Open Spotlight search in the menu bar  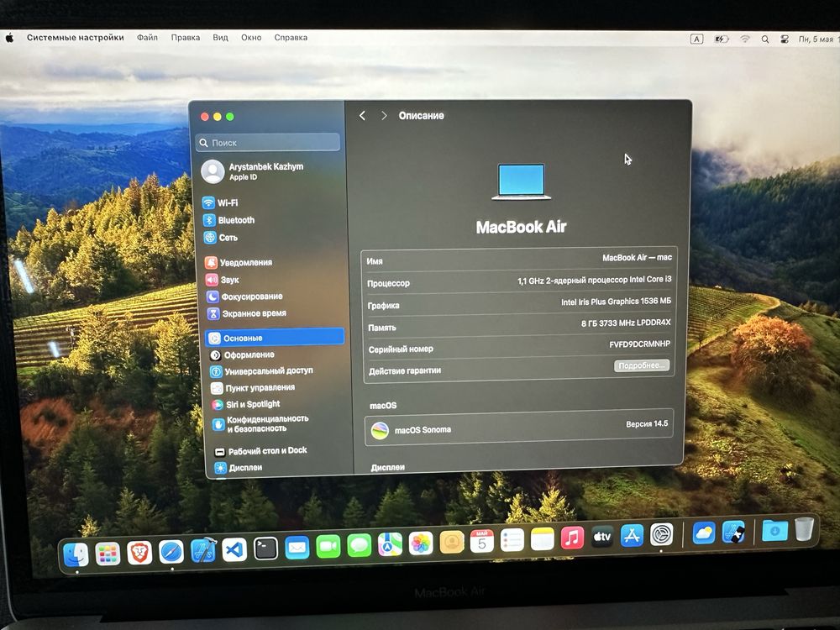765,39
